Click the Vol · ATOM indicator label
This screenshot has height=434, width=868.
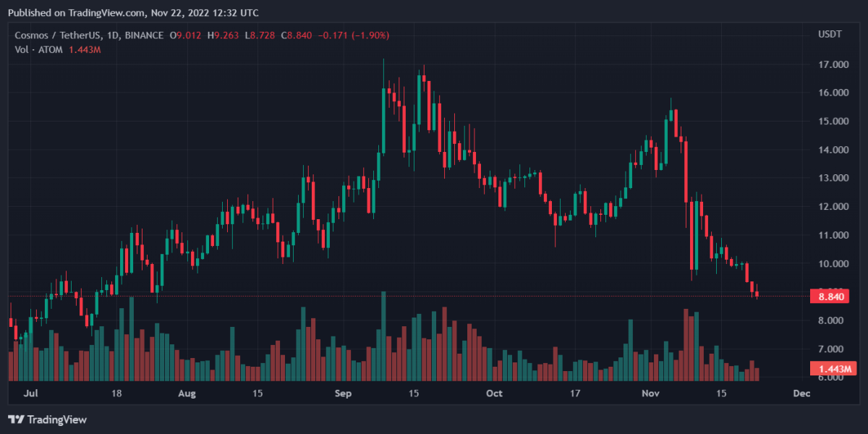pyautogui.click(x=39, y=49)
